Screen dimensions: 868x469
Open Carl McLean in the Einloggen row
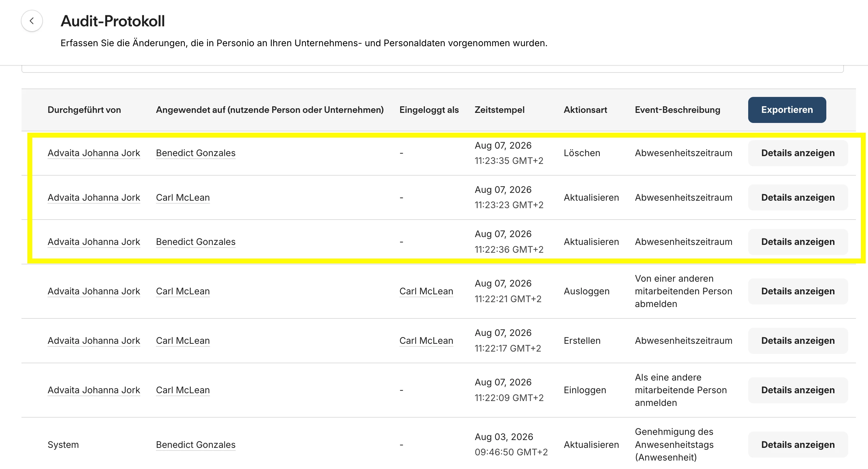click(x=183, y=390)
